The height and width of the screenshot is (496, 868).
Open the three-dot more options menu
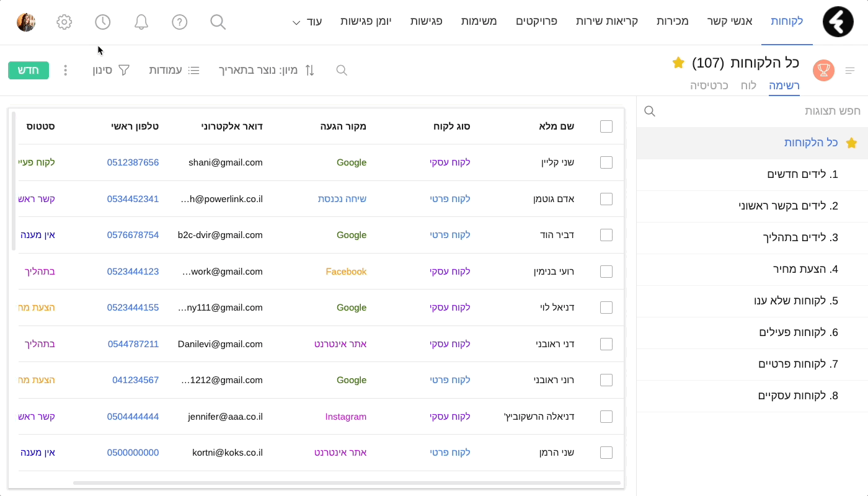(66, 70)
